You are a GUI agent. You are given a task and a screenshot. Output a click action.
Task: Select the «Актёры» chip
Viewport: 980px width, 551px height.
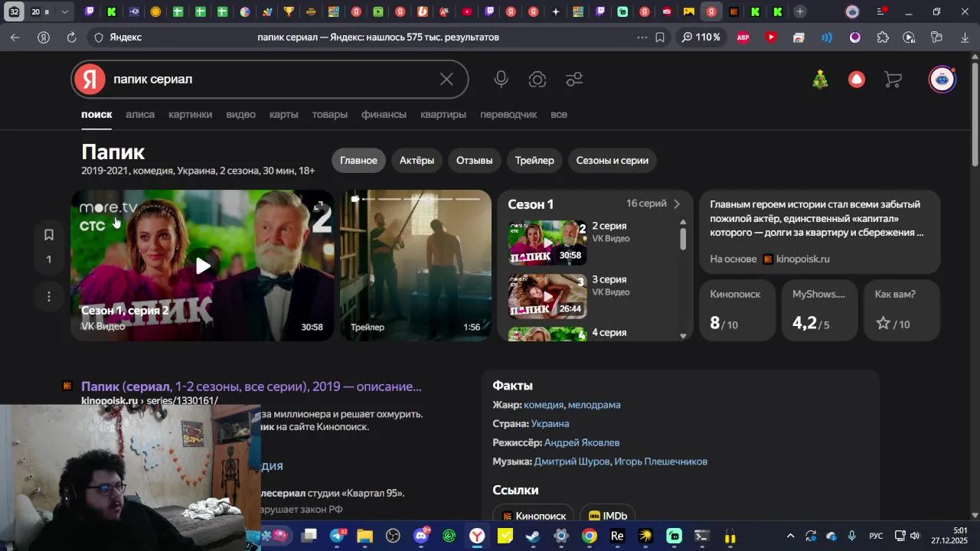pos(416,160)
